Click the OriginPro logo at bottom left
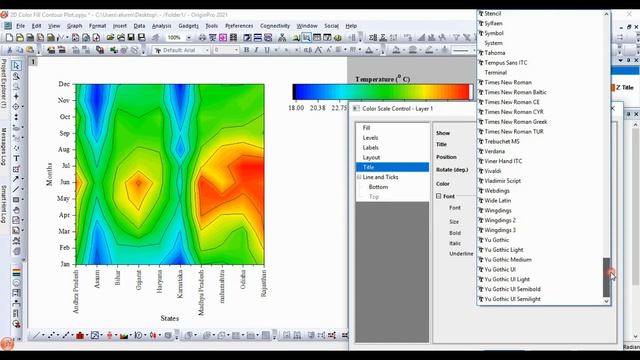This screenshot has height=360, width=640. (x=7, y=344)
